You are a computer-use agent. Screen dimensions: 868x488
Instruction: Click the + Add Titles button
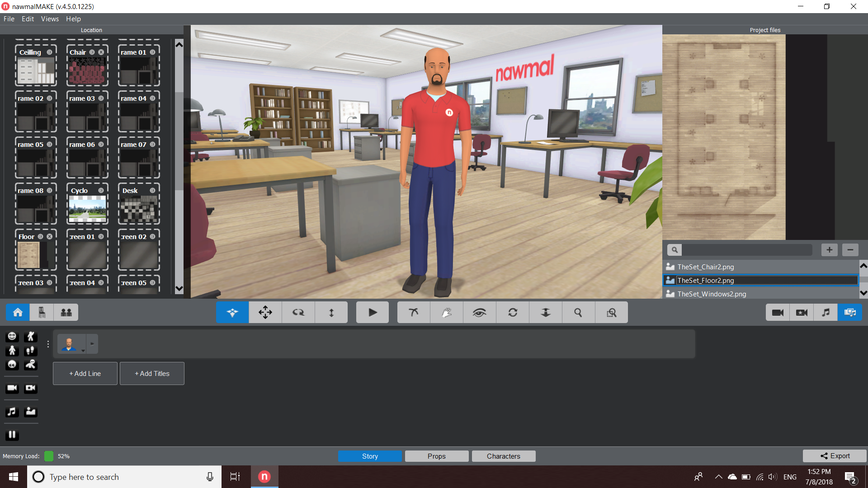tap(152, 373)
